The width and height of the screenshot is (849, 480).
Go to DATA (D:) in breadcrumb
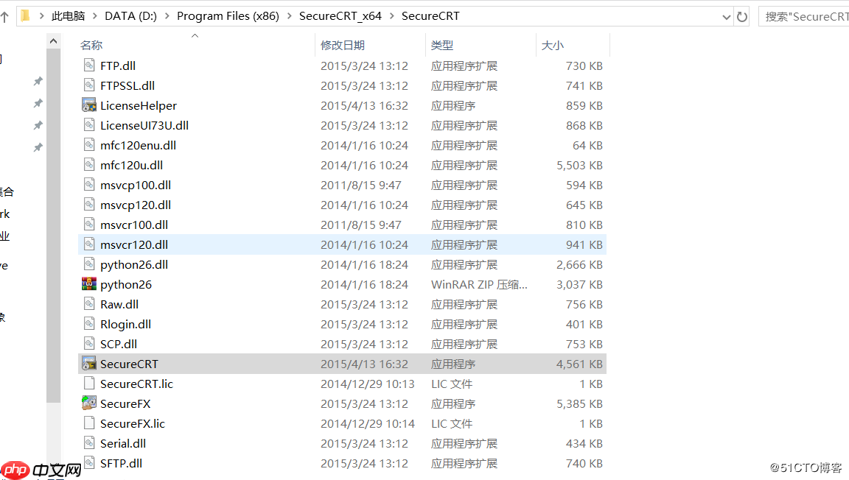[130, 16]
